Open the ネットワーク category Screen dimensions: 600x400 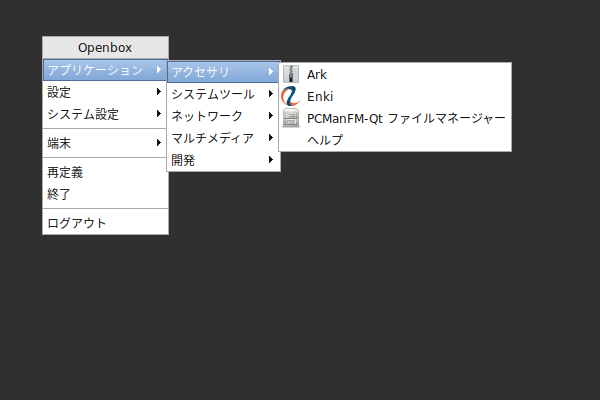(x=223, y=116)
